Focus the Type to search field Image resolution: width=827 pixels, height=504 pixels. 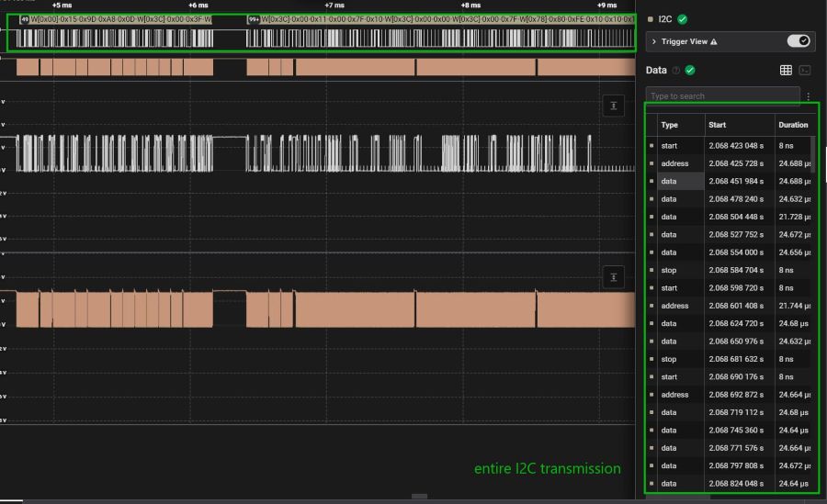[x=722, y=96]
